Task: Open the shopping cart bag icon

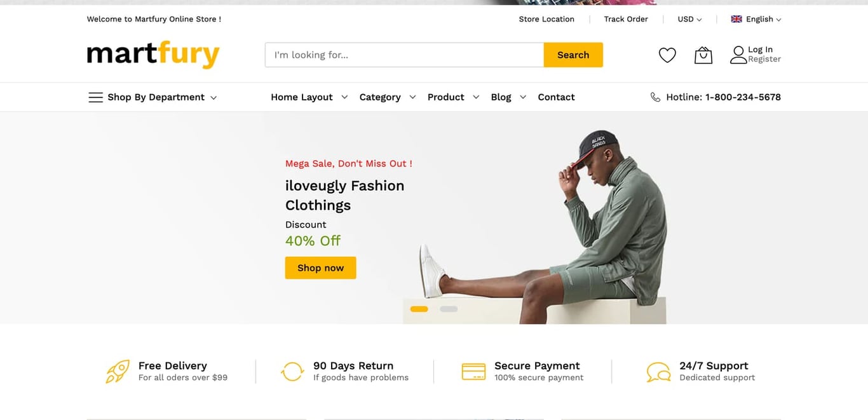Action: (703, 55)
